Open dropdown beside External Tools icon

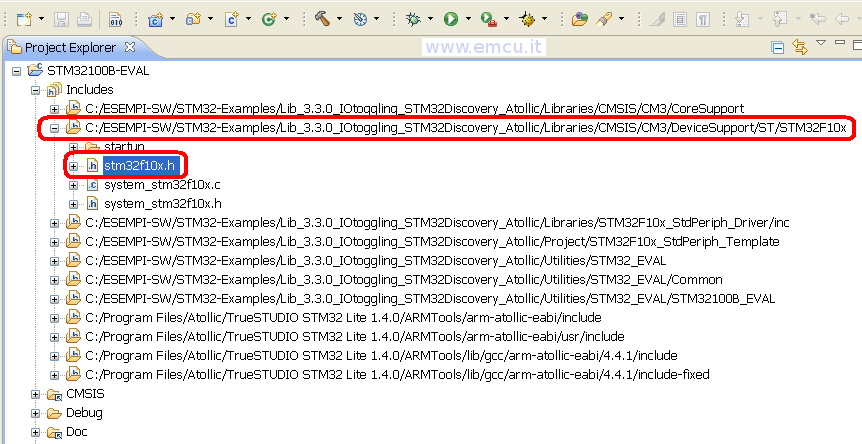[506, 19]
